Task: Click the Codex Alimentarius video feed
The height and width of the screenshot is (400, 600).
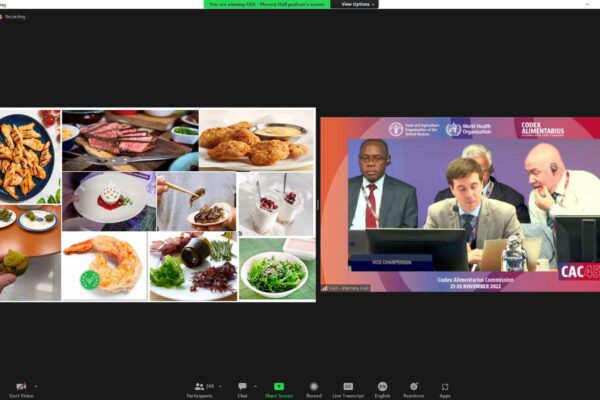Action: pyautogui.click(x=458, y=205)
